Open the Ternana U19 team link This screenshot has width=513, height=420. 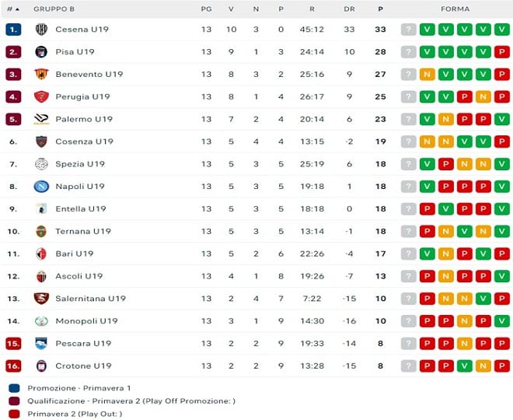click(x=83, y=232)
